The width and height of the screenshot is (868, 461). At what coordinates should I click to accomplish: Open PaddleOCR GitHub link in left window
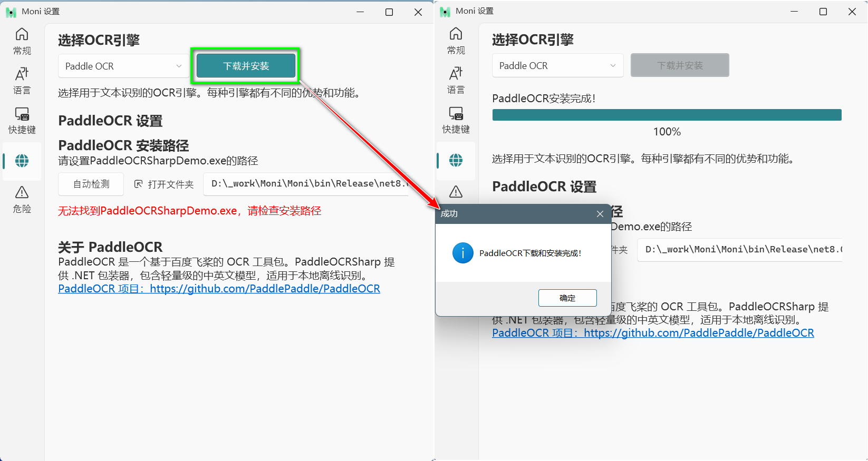(219, 289)
